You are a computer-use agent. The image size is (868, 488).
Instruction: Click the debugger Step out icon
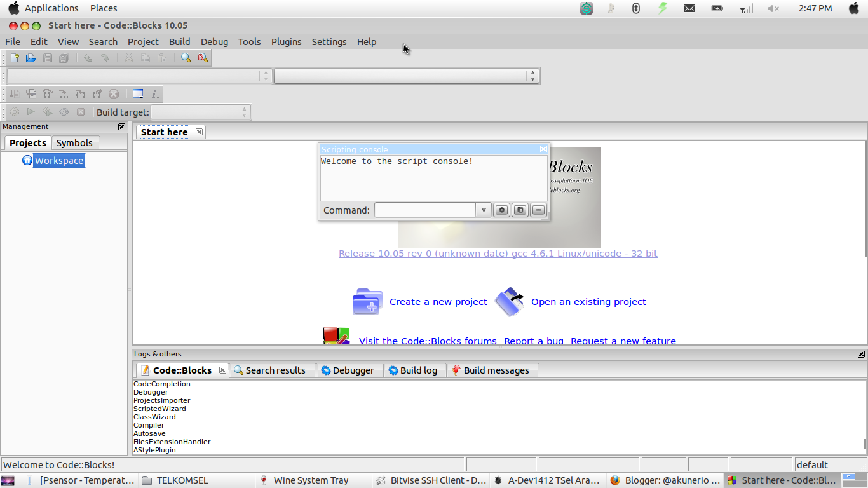click(97, 94)
